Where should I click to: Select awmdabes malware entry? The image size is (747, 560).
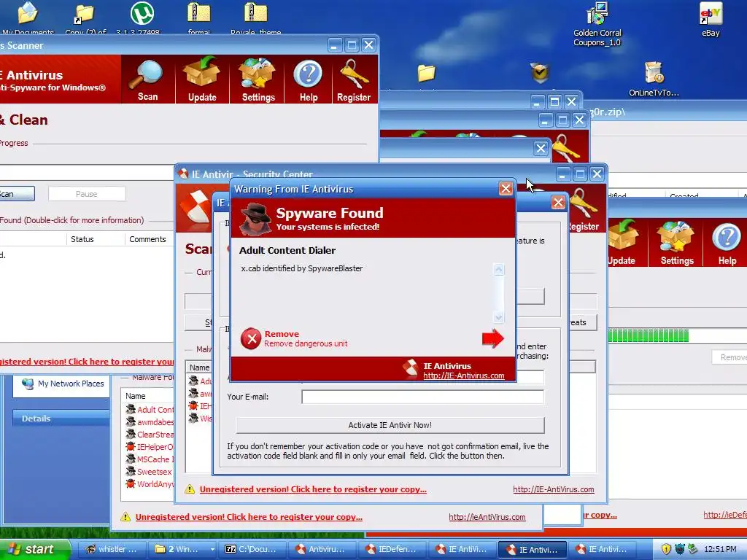[x=150, y=422]
